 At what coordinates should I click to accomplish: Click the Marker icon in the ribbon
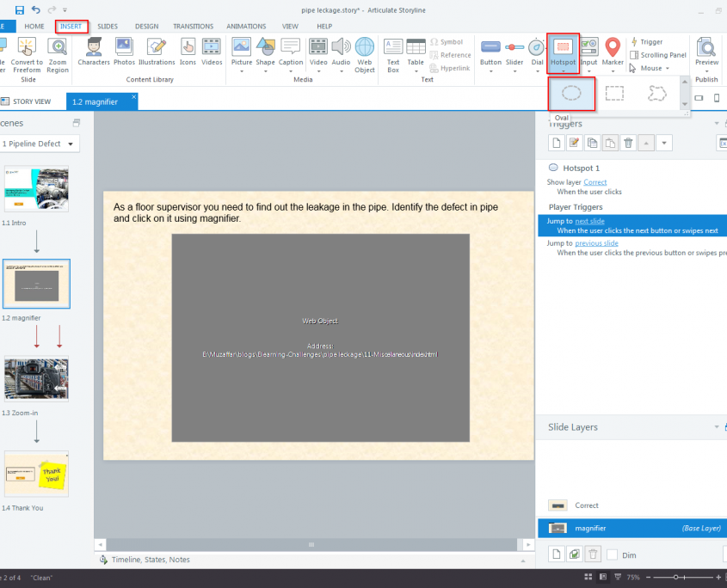pyautogui.click(x=612, y=52)
